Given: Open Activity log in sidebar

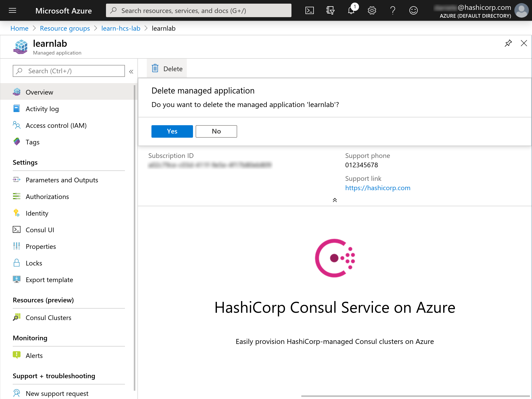Looking at the screenshot, I should click(42, 109).
